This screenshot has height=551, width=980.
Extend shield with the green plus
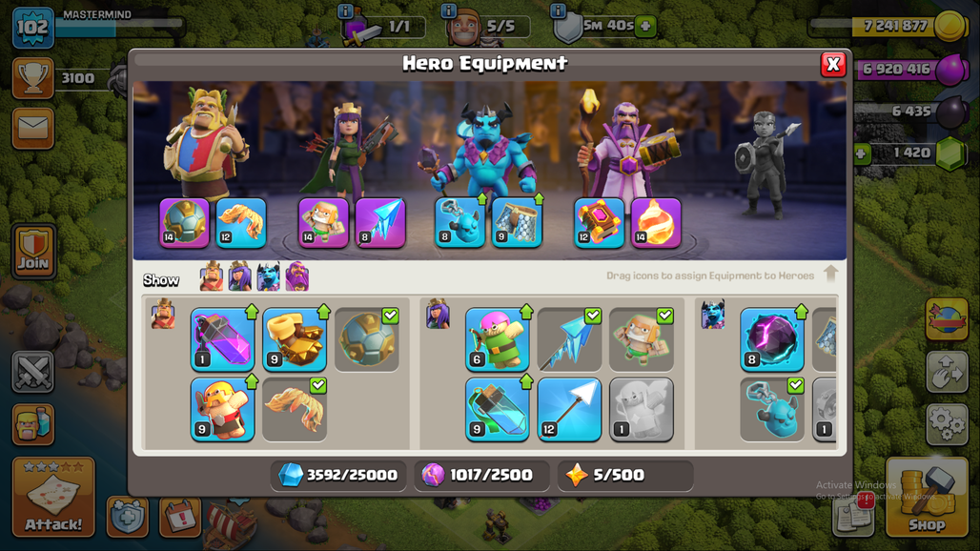click(645, 27)
